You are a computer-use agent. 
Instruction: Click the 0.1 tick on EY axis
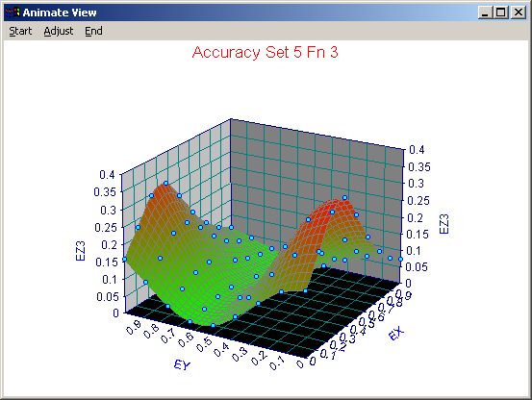point(277,363)
